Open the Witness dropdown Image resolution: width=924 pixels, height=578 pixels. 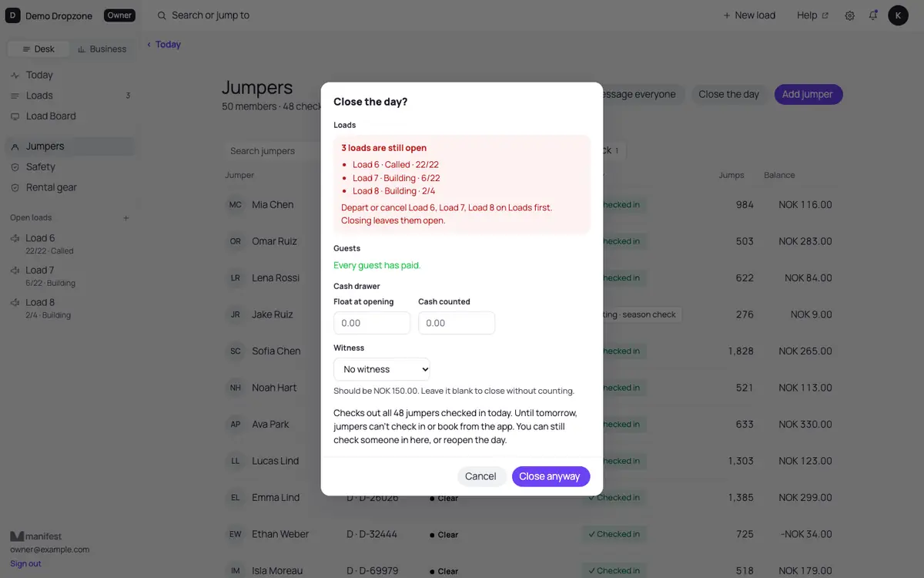click(382, 369)
